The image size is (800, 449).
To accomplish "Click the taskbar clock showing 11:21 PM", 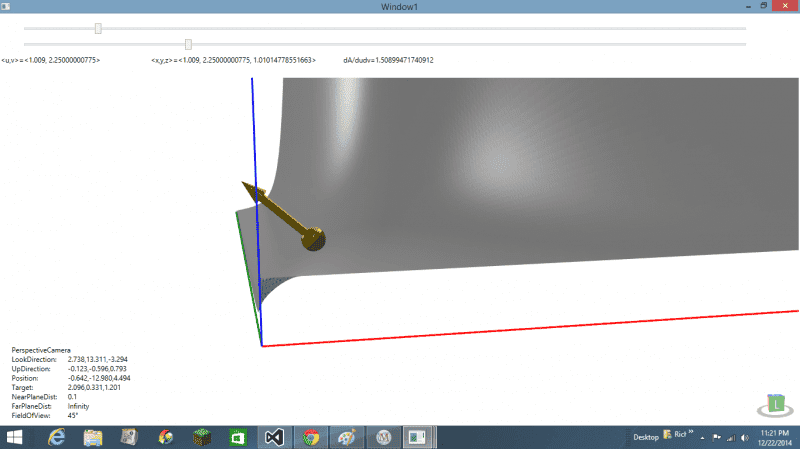I will 774,438.
